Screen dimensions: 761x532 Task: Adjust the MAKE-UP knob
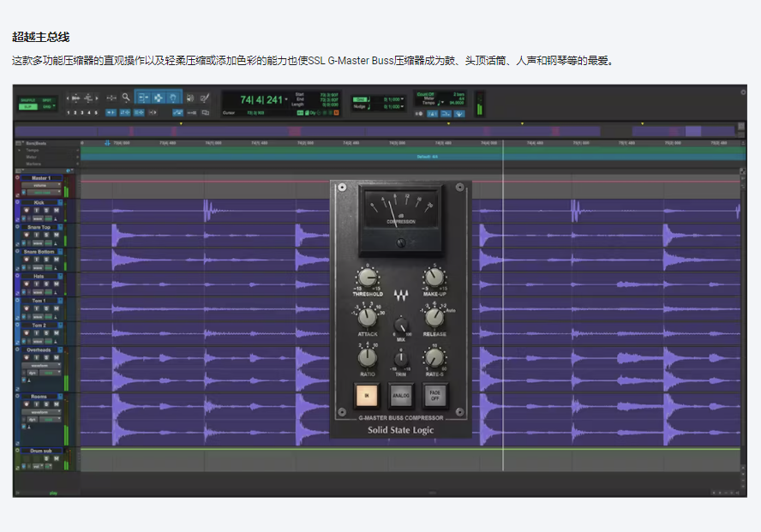point(434,278)
